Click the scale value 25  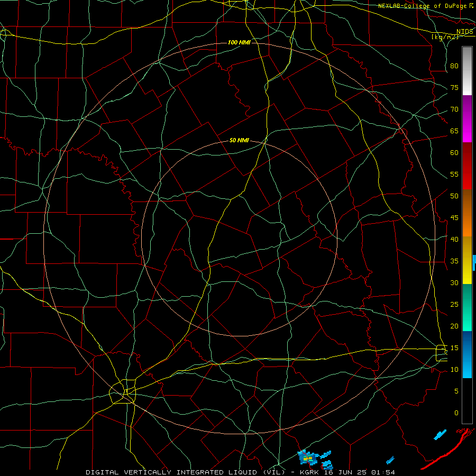(454, 305)
